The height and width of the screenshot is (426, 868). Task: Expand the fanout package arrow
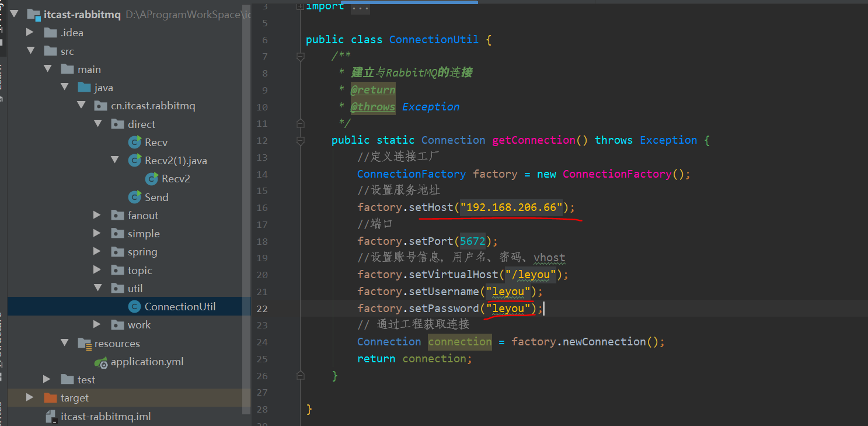click(97, 215)
